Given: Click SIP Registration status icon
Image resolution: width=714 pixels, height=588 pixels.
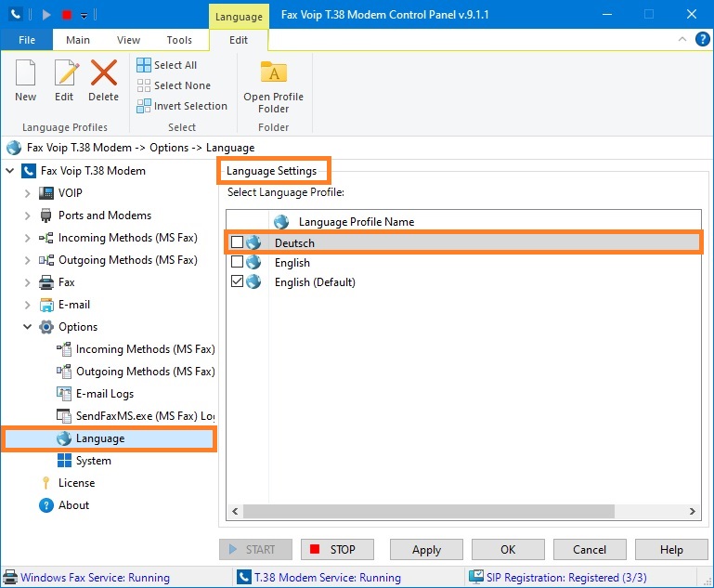Looking at the screenshot, I should coord(476,577).
